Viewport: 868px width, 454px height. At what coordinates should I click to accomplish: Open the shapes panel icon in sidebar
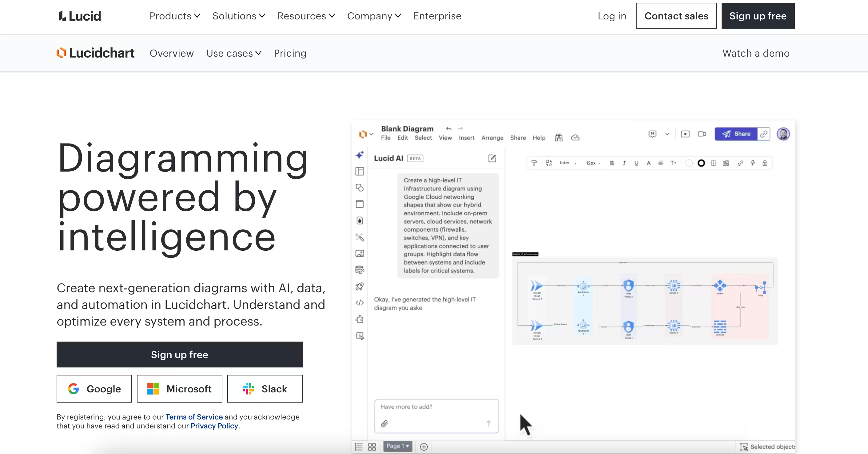[360, 188]
